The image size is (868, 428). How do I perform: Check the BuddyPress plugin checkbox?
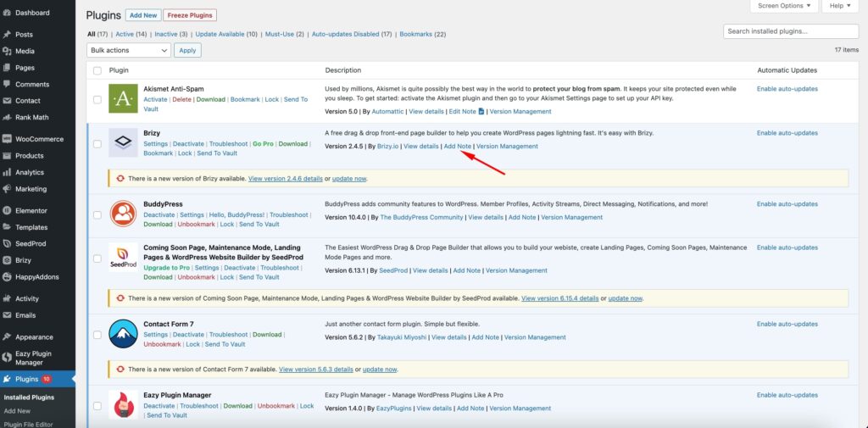coord(97,214)
